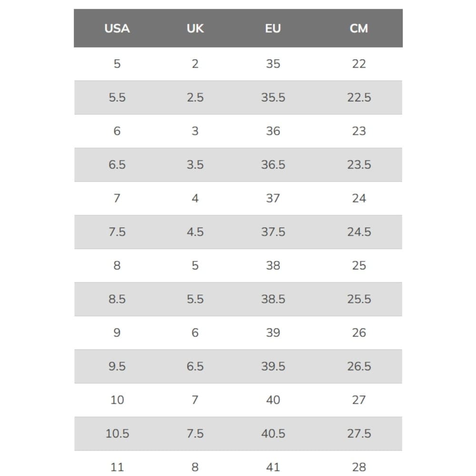Click the EU column header
The width and height of the screenshot is (476, 476).
click(273, 29)
